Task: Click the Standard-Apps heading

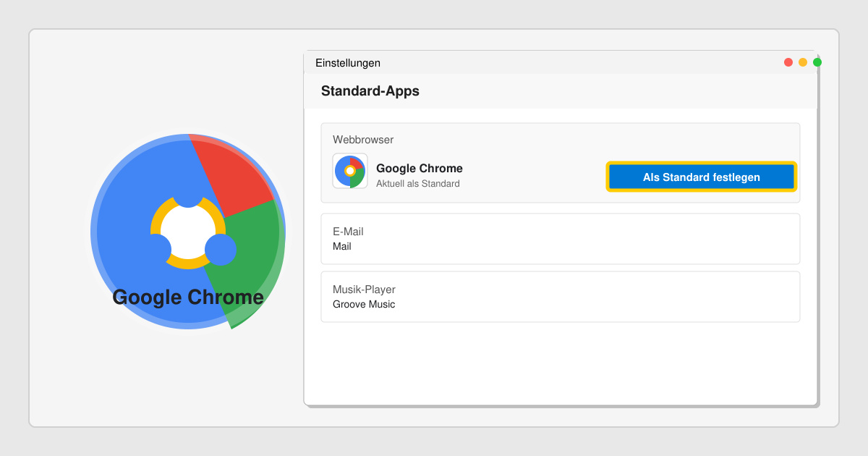Action: pyautogui.click(x=370, y=91)
